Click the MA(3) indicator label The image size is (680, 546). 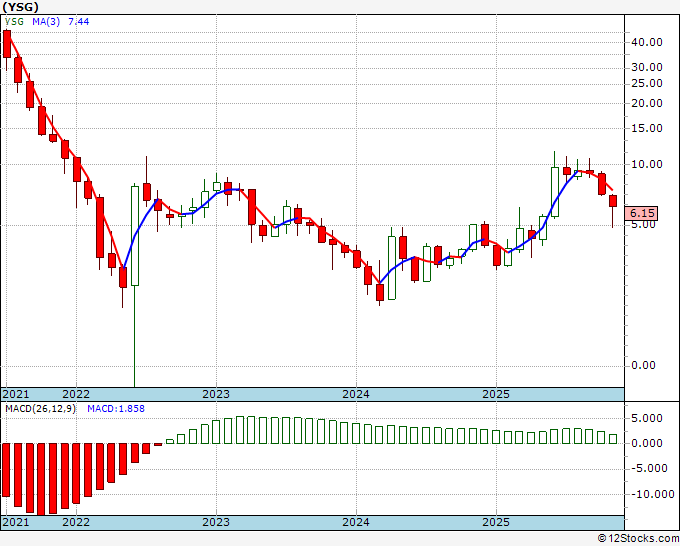pos(46,22)
